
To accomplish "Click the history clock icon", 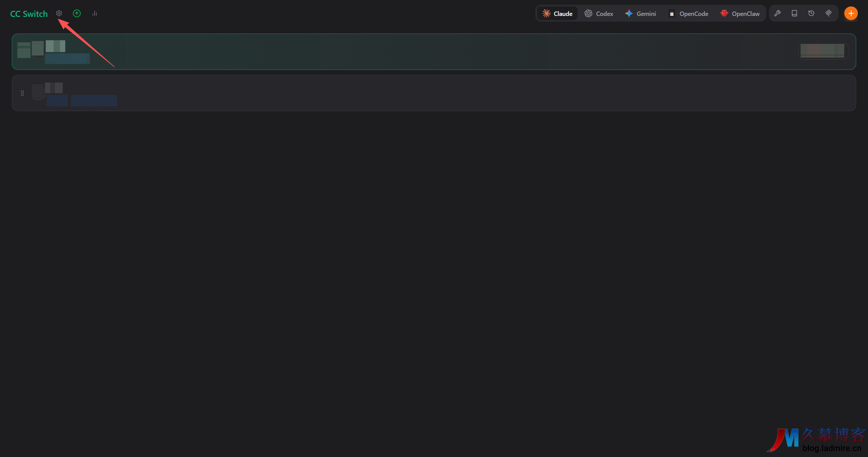I will point(811,14).
